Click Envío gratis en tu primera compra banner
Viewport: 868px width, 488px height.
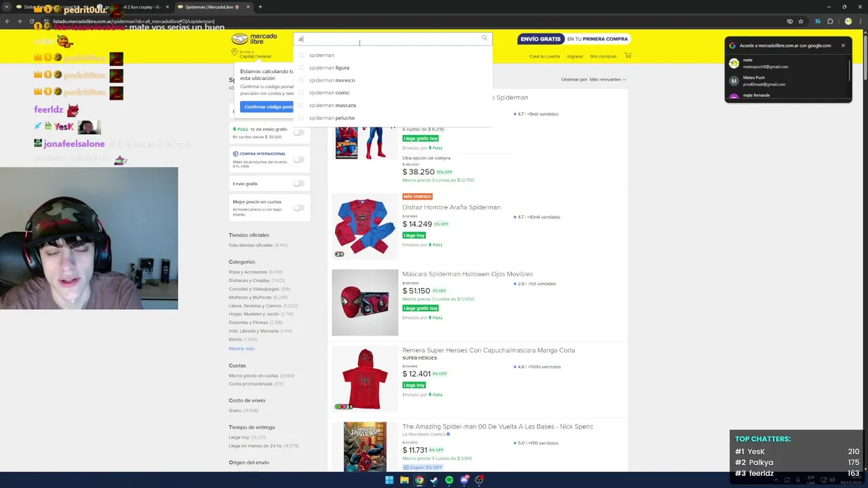574,39
